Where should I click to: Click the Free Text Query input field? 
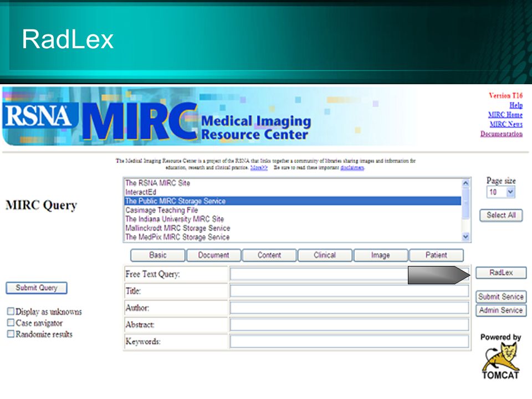coord(350,274)
